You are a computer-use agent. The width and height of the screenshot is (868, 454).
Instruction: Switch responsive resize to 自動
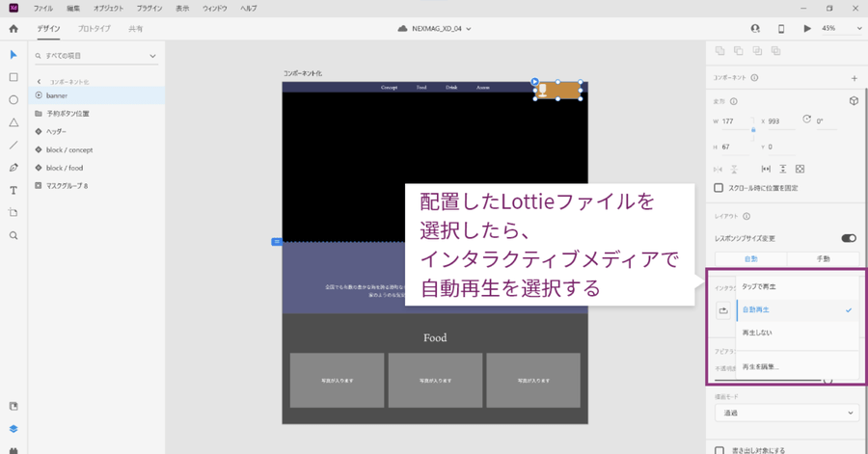point(750,258)
